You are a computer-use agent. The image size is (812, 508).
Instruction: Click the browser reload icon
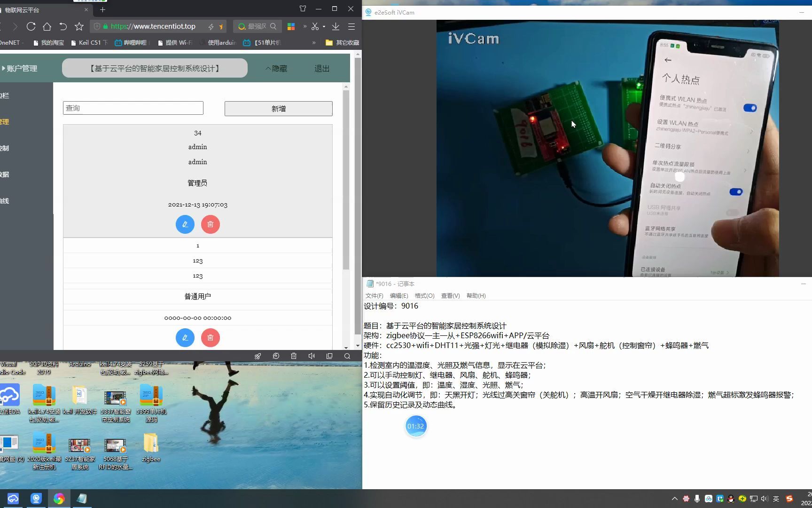[x=31, y=26]
